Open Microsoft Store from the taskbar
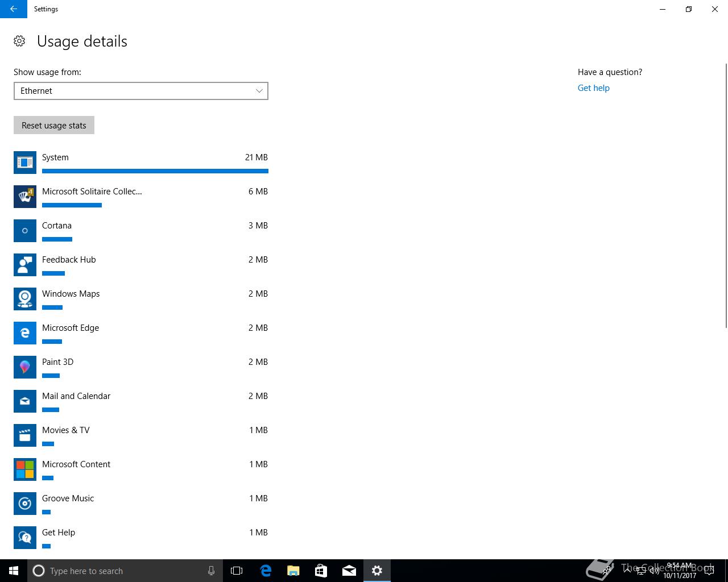This screenshot has width=728, height=582. tap(321, 571)
